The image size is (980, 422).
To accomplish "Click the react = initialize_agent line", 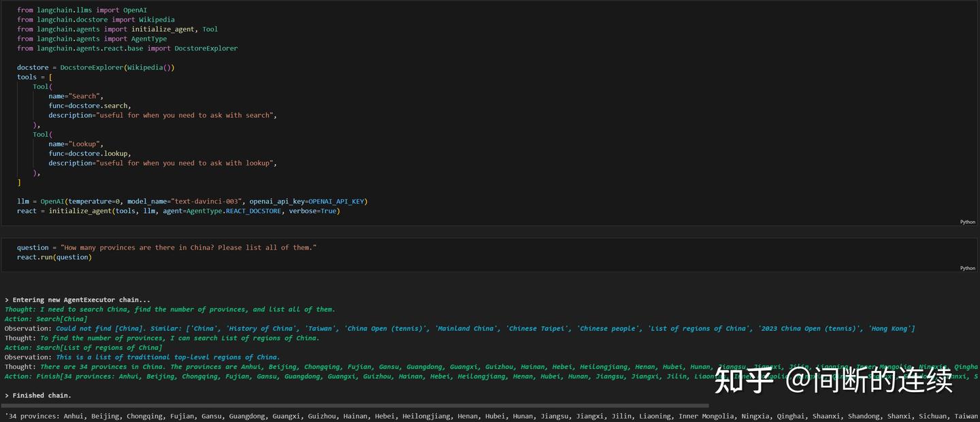I will click(x=177, y=210).
